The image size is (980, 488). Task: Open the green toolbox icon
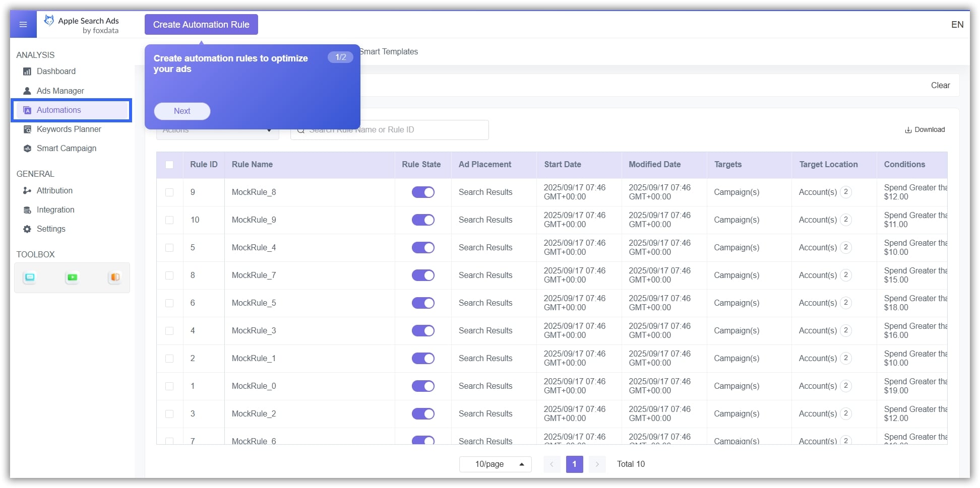point(72,277)
